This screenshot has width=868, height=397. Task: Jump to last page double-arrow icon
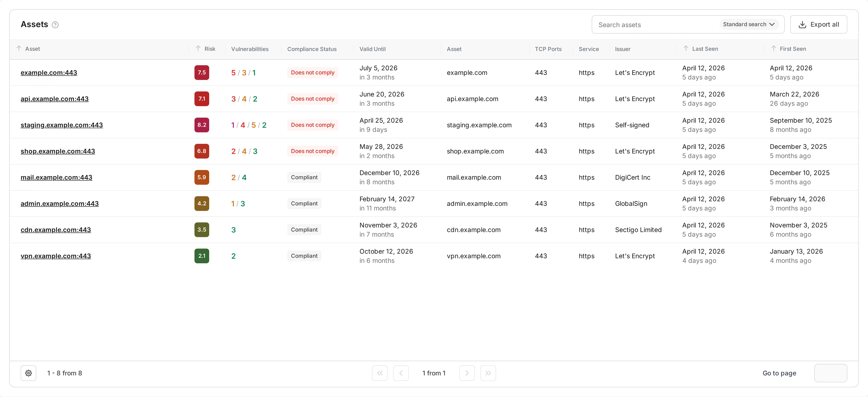488,373
